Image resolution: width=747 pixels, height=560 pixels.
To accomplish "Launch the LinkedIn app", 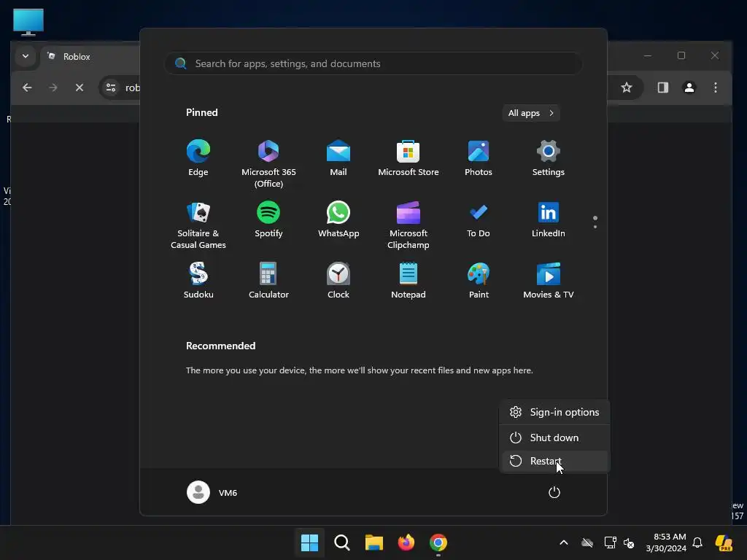I will (x=549, y=219).
